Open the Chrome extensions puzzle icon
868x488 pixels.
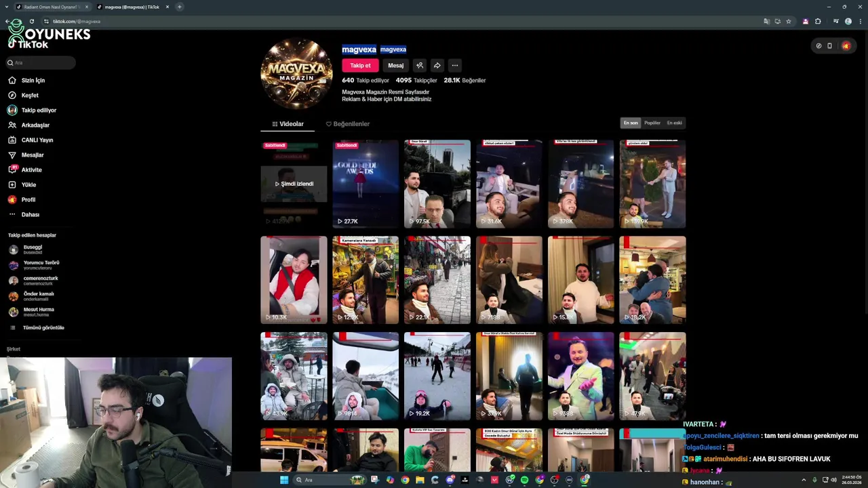(x=818, y=21)
